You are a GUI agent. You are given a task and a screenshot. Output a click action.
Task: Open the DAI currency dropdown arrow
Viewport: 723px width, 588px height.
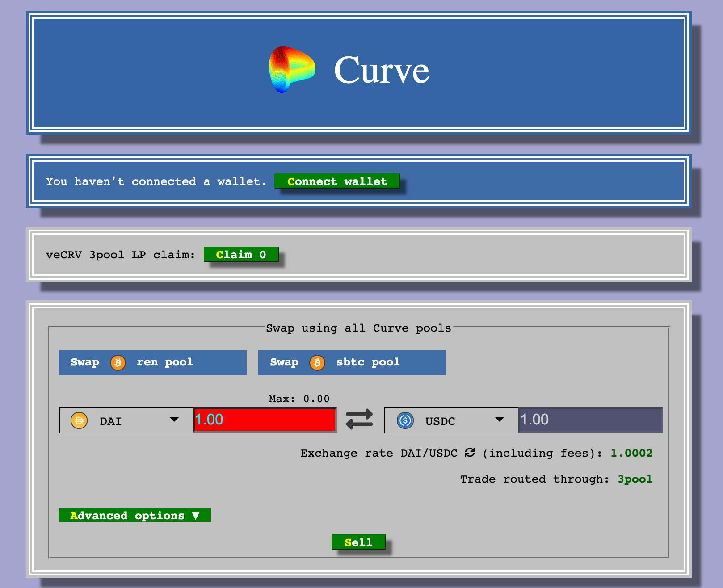pyautogui.click(x=174, y=420)
